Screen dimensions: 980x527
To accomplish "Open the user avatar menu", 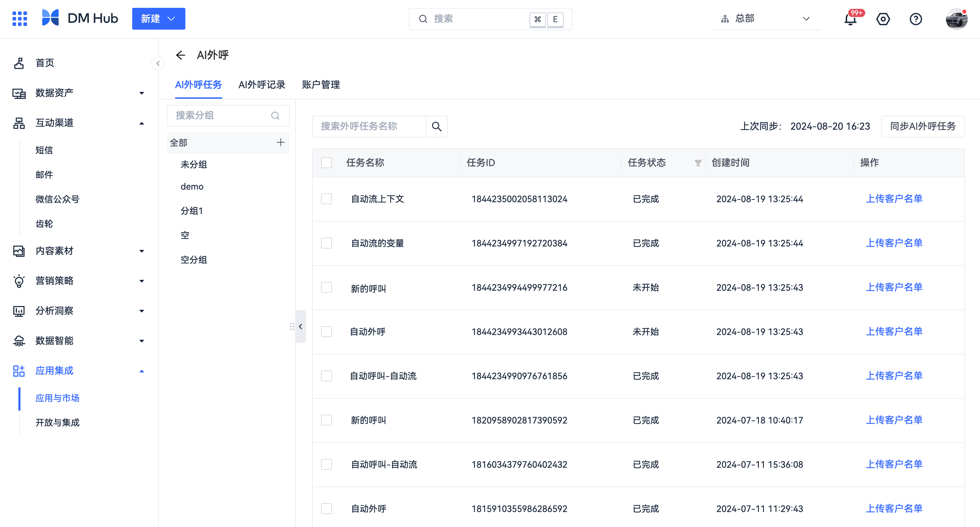I will pyautogui.click(x=956, y=19).
